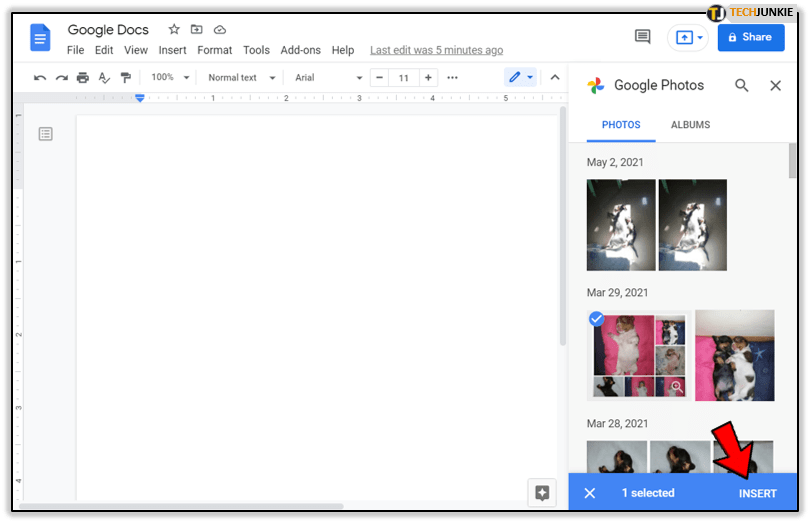Increase font size with plus button
This screenshot has height=523, width=810.
(x=428, y=78)
